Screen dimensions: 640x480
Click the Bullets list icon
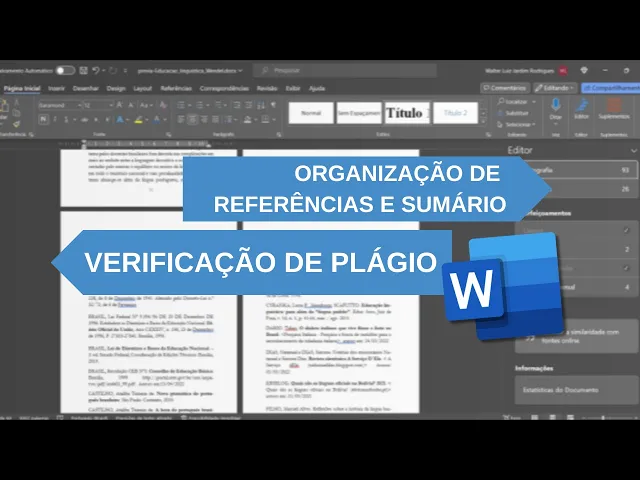pos(181,105)
